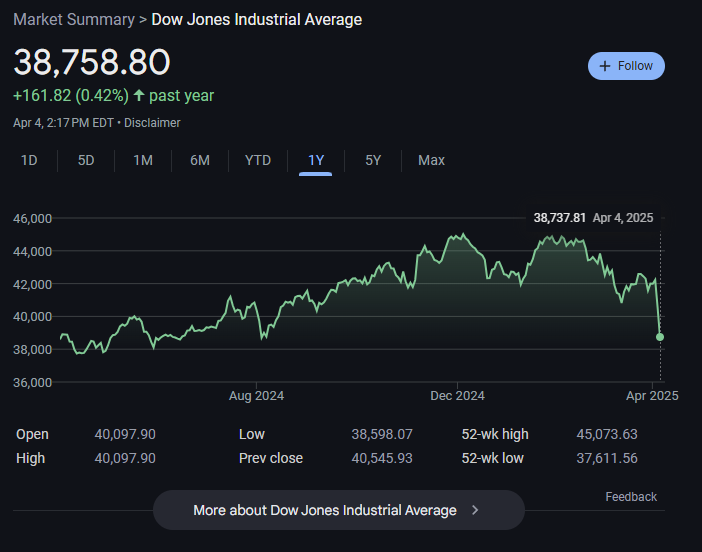This screenshot has height=552, width=702.
Task: Click the past year label
Action: (181, 95)
